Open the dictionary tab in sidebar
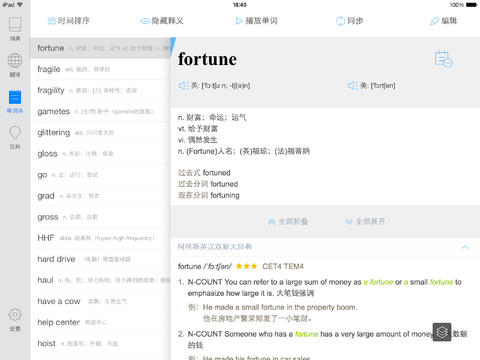This screenshot has width=480, height=360. pos(15,29)
